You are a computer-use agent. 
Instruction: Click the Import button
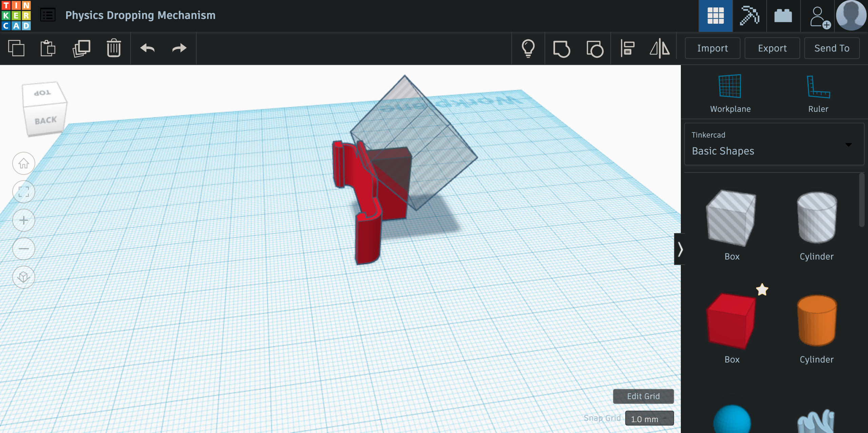tap(712, 48)
